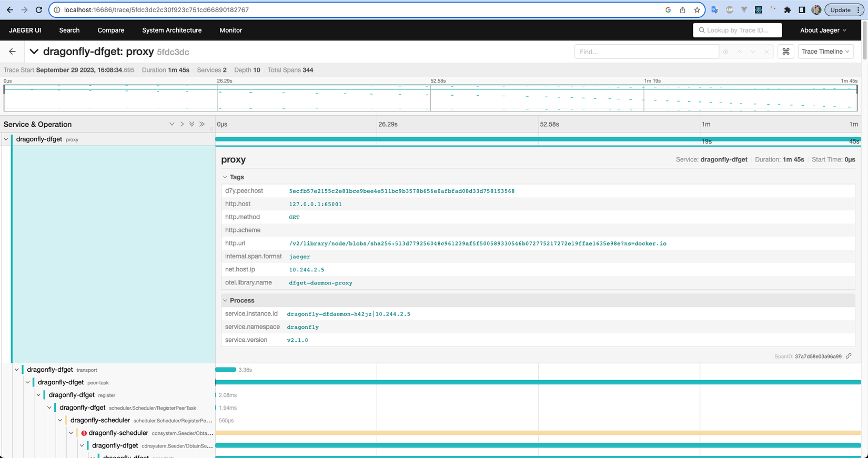Collapse the trace header with the chevron
Viewport: 868px width, 458px height.
coord(34,52)
